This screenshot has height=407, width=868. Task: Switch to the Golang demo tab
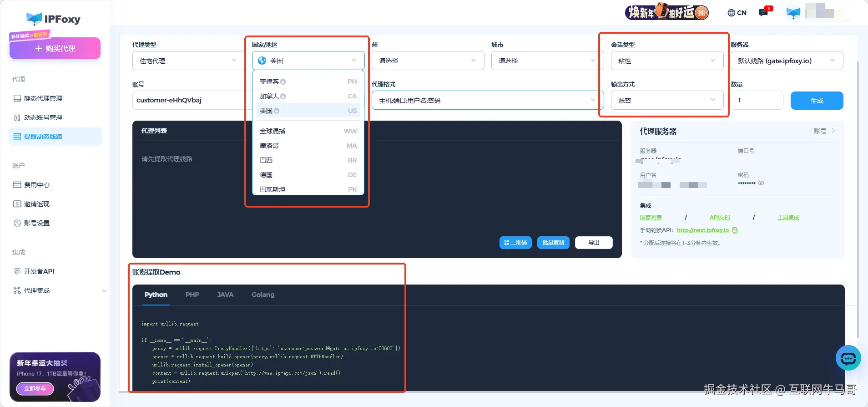pos(263,295)
